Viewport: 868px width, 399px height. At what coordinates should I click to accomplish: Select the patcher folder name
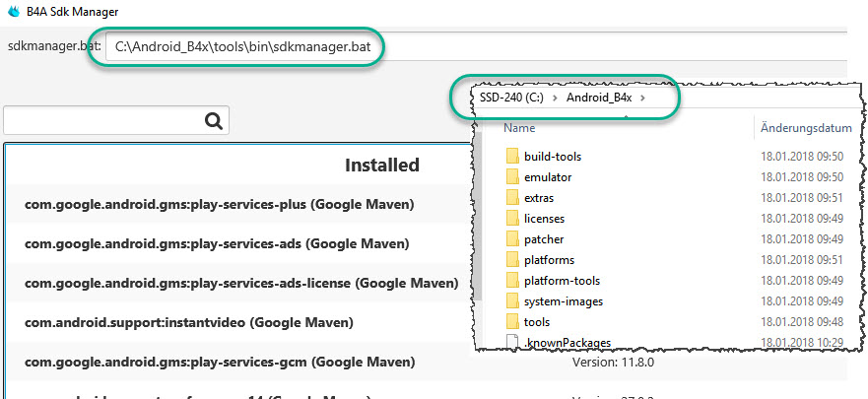[544, 239]
